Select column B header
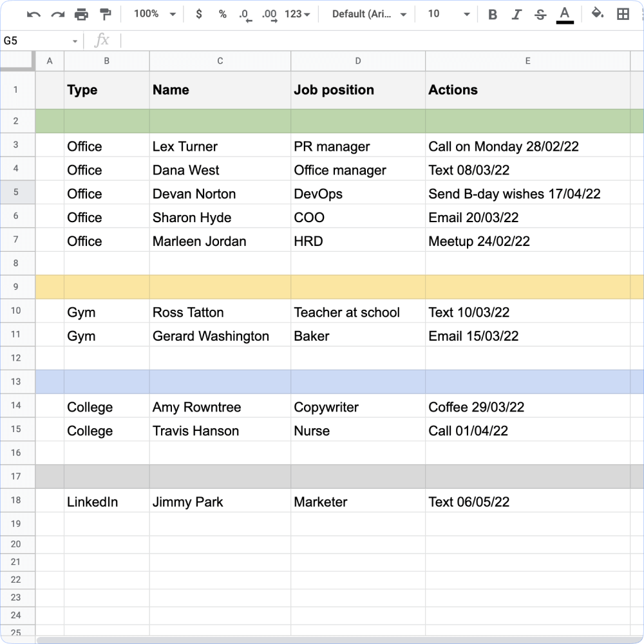Image resolution: width=644 pixels, height=644 pixels. tap(107, 61)
